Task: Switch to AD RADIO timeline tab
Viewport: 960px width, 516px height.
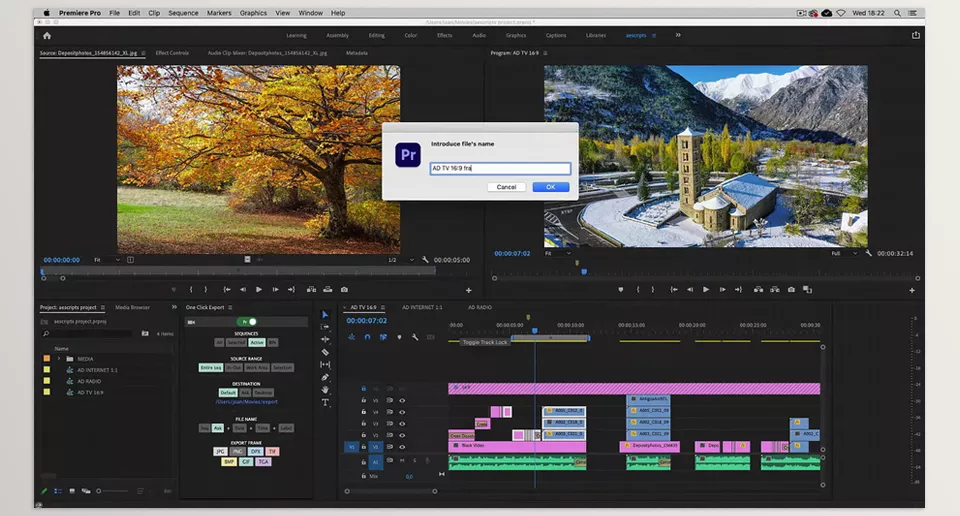Action: 479,307
